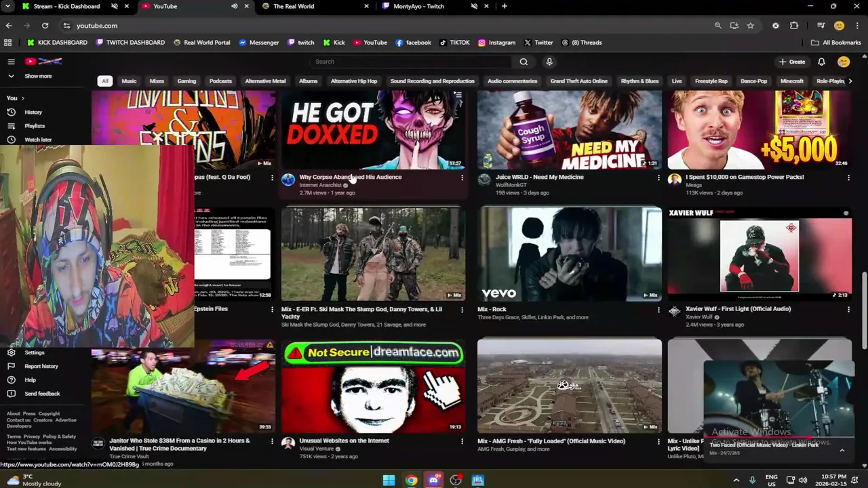Open the Internet Anarchist channel avatar

[288, 180]
